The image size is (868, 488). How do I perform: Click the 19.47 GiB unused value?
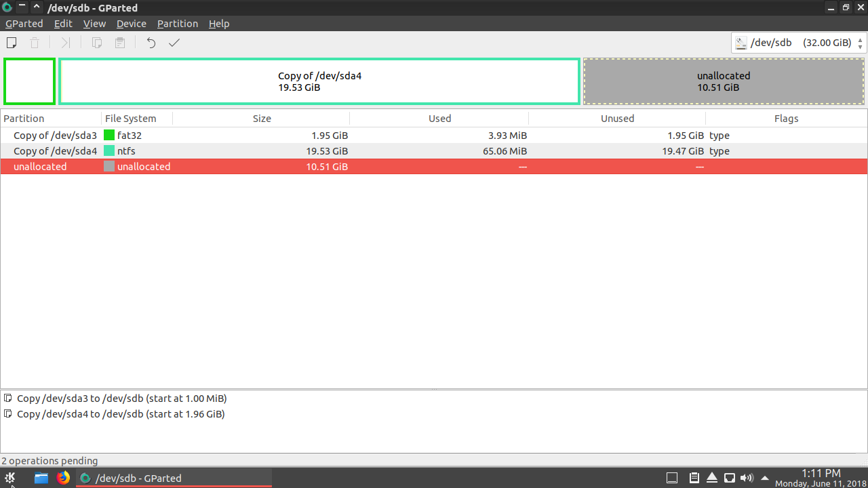pyautogui.click(x=683, y=151)
